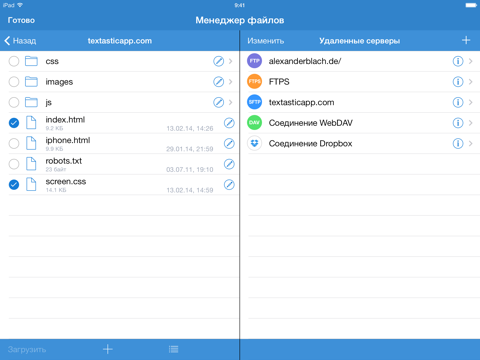The height and width of the screenshot is (360, 480).
Task: Expand js folder via its chevron
Action: [230, 102]
